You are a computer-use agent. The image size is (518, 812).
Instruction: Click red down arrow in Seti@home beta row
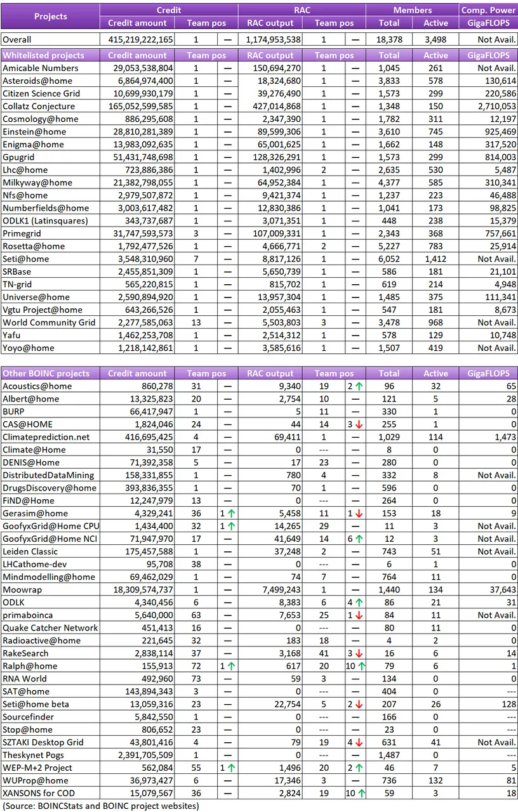click(359, 704)
